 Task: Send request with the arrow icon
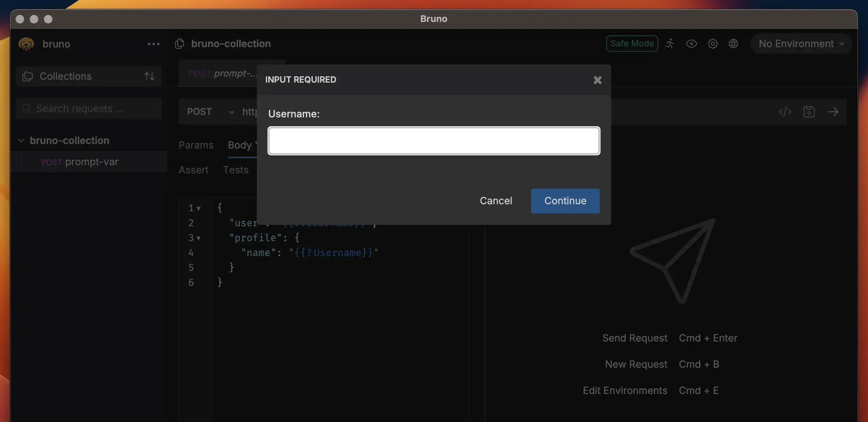point(833,112)
